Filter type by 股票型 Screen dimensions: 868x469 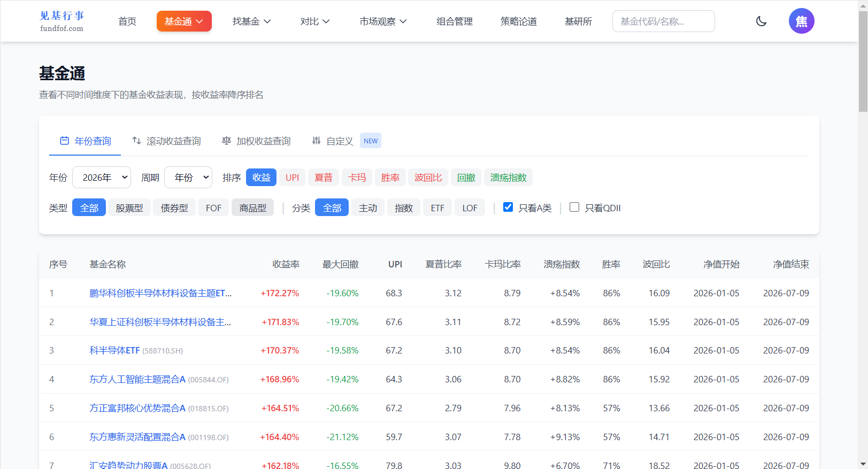(129, 207)
